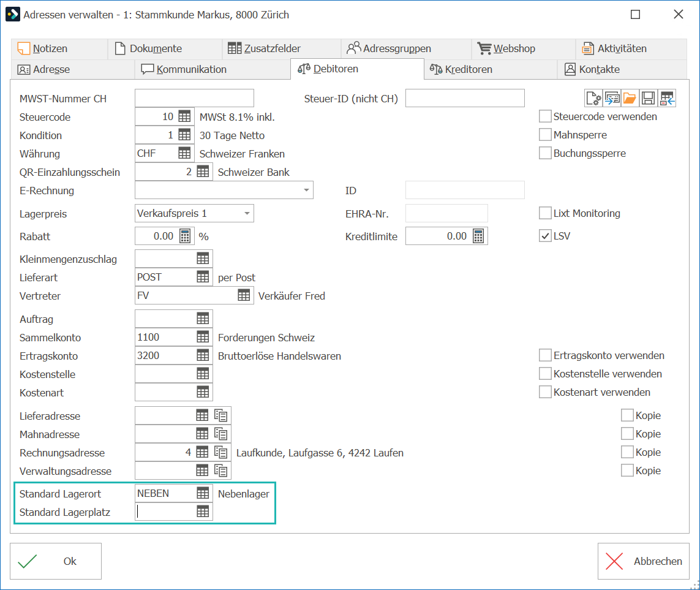Click the floppy disk save icon

point(648,98)
